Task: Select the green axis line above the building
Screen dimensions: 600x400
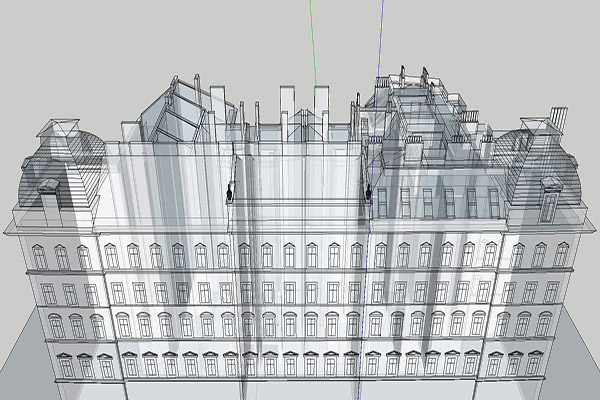Action: click(313, 42)
